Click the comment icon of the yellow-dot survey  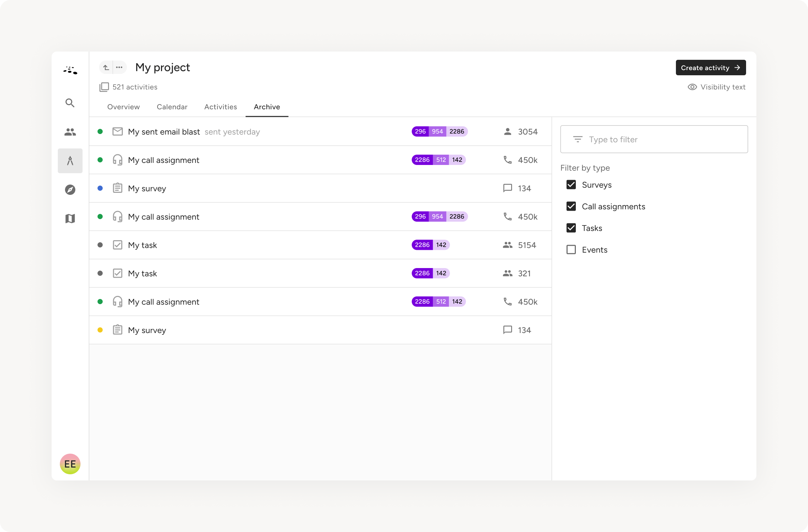tap(507, 330)
